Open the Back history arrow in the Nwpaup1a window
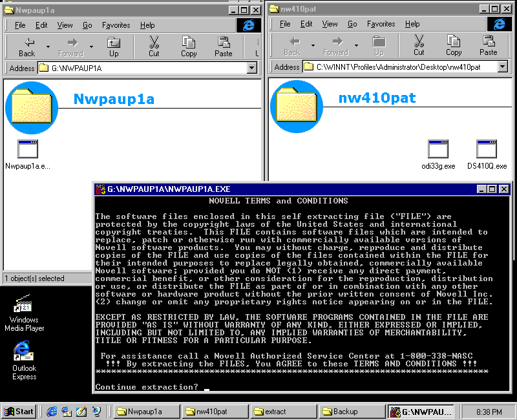This screenshot has width=517, height=420. [48, 47]
